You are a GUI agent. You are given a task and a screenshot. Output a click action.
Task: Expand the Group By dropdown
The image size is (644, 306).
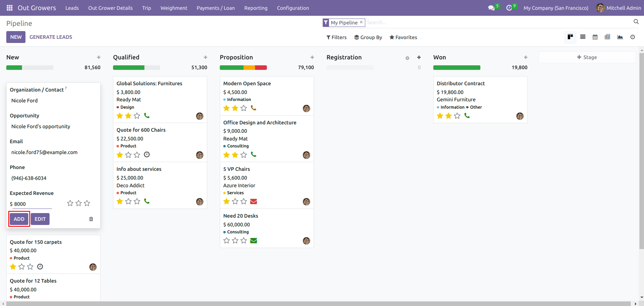coord(368,37)
